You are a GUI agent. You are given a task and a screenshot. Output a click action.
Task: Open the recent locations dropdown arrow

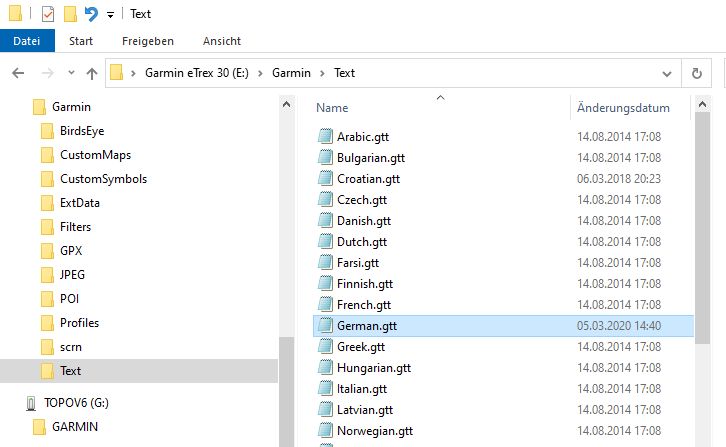(71, 73)
